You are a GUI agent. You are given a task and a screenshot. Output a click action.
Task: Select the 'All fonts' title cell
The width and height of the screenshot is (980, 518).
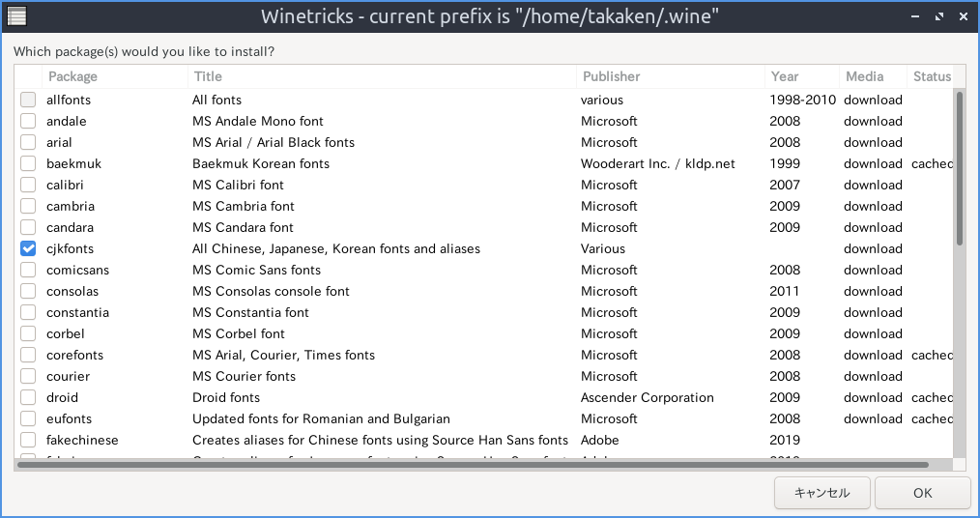216,100
